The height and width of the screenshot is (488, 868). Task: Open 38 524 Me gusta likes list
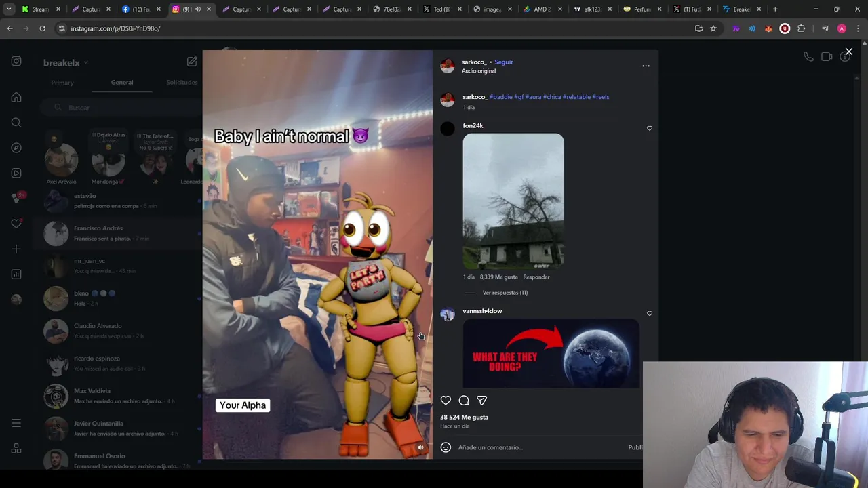pos(464,418)
